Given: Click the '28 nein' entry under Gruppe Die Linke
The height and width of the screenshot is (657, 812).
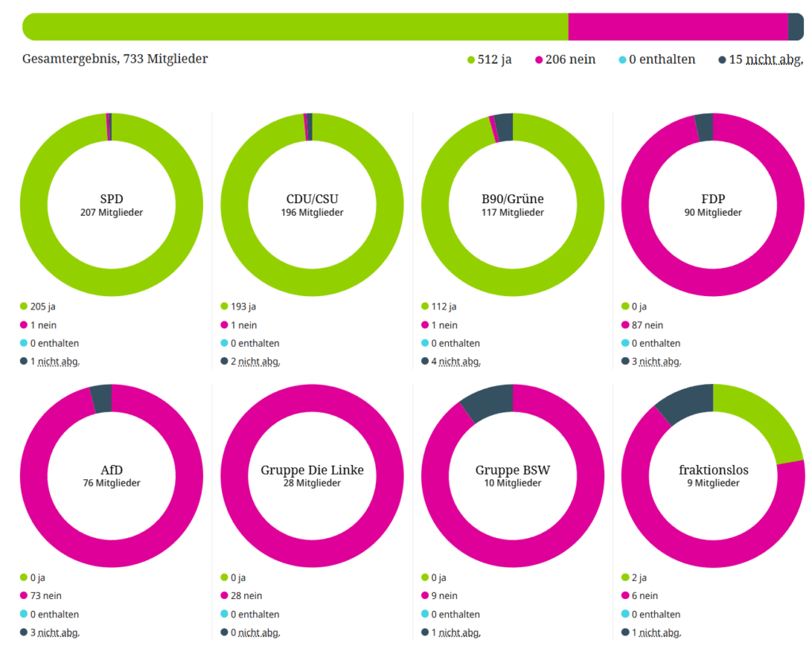Looking at the screenshot, I should [x=247, y=596].
